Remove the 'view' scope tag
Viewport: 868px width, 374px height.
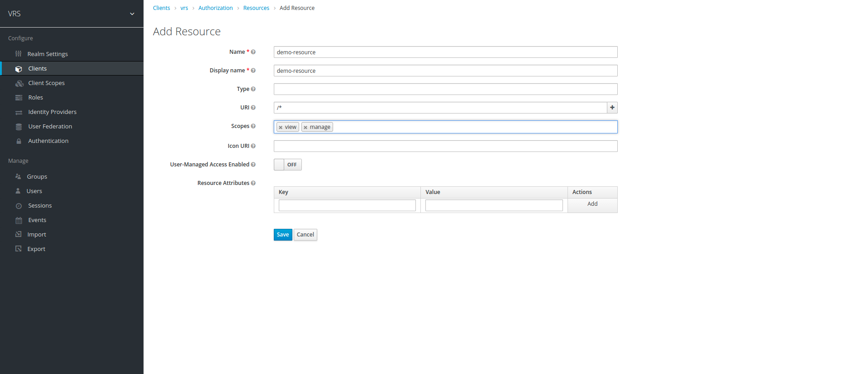pyautogui.click(x=281, y=128)
